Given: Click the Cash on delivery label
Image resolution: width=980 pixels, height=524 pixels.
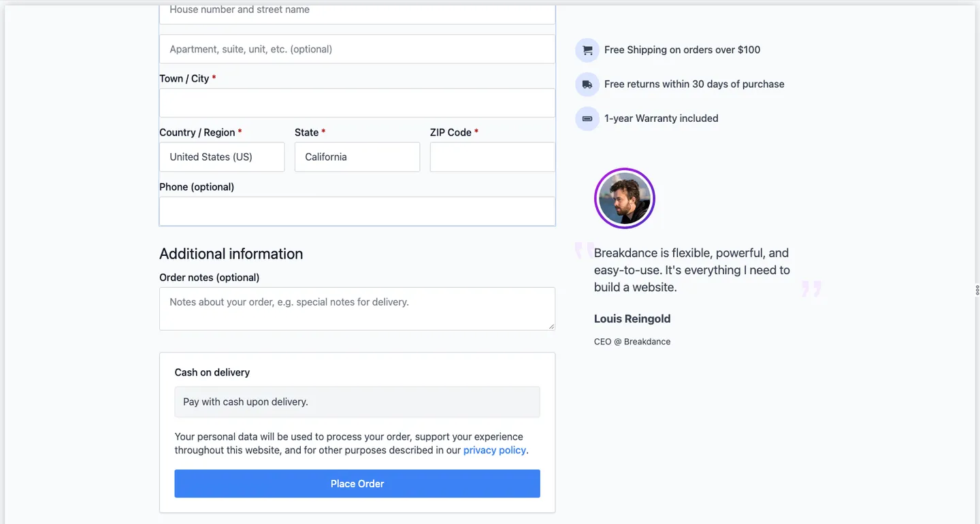Looking at the screenshot, I should tap(212, 372).
